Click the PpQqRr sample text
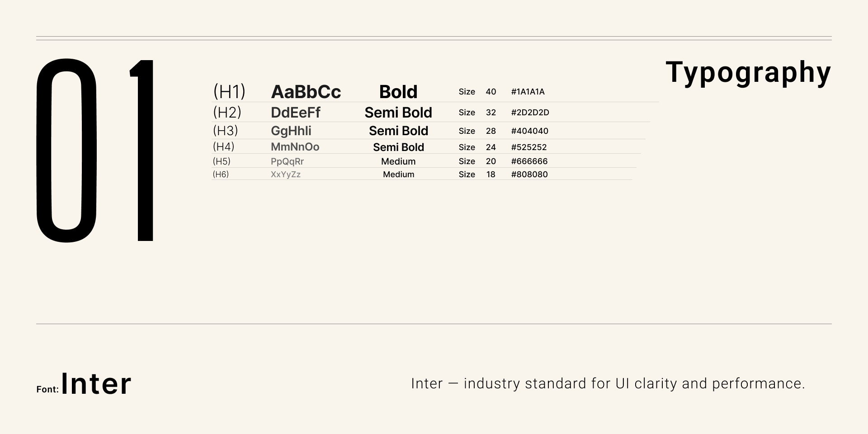The width and height of the screenshot is (868, 434). pyautogui.click(x=288, y=161)
